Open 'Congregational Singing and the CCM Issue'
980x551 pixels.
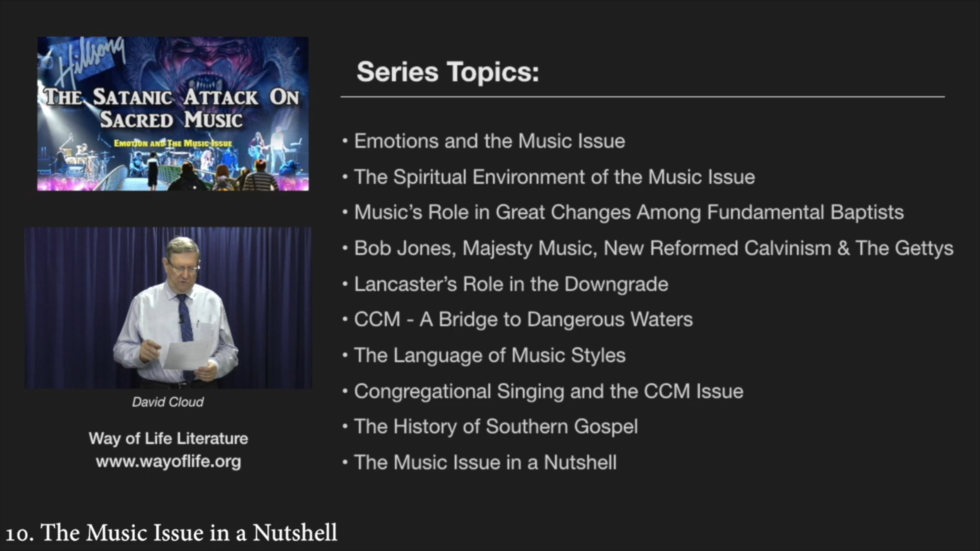[x=548, y=391]
